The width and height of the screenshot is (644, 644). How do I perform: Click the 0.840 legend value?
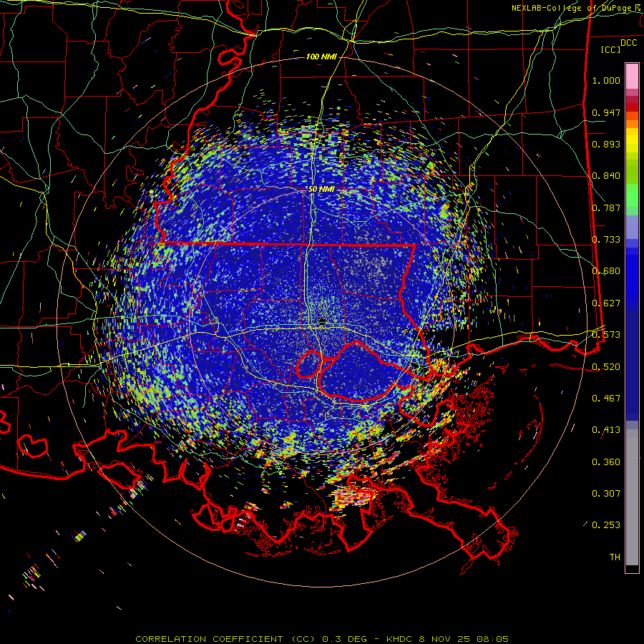[606, 176]
